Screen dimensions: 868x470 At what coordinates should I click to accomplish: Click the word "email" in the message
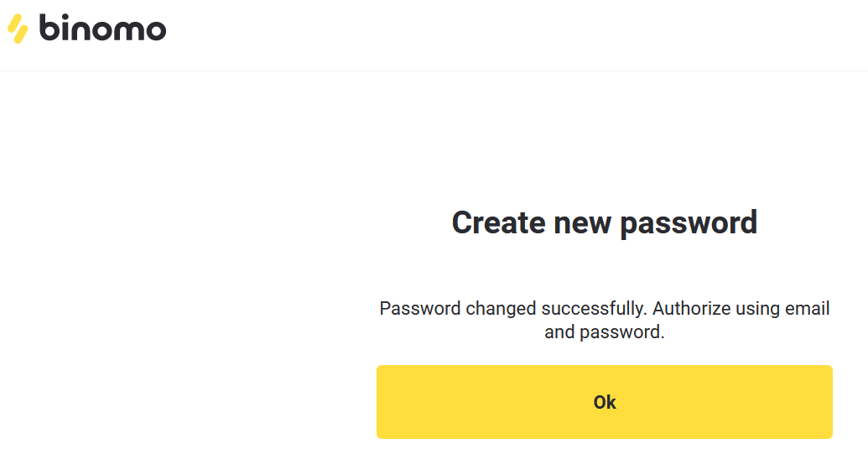(807, 308)
